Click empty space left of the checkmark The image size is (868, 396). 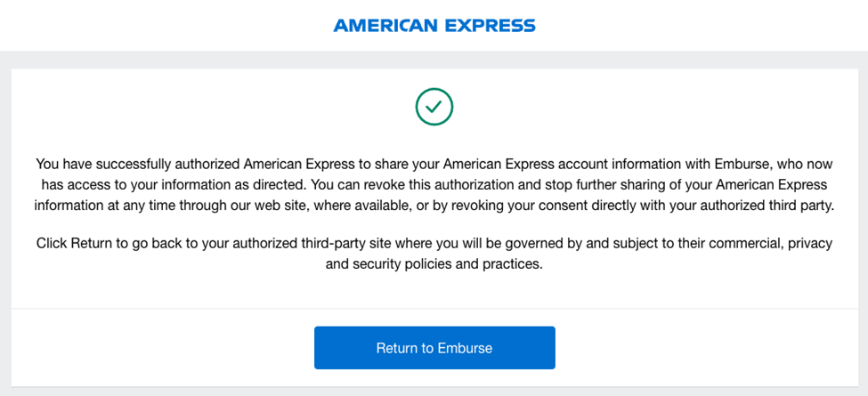point(223,107)
